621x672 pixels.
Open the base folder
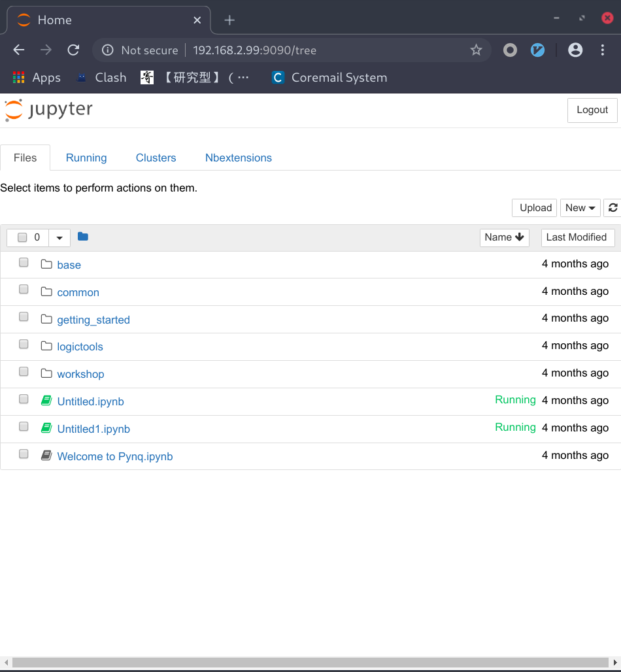(69, 265)
